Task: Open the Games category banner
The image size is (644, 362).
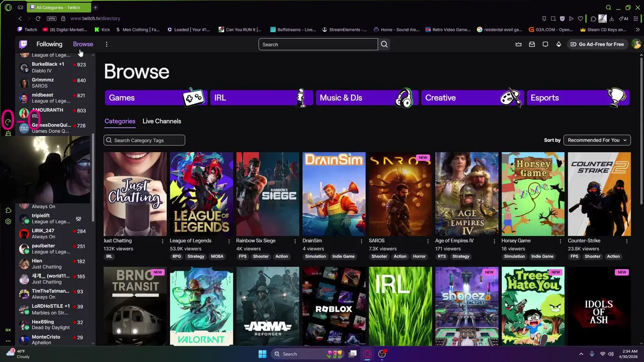Action: click(x=155, y=98)
